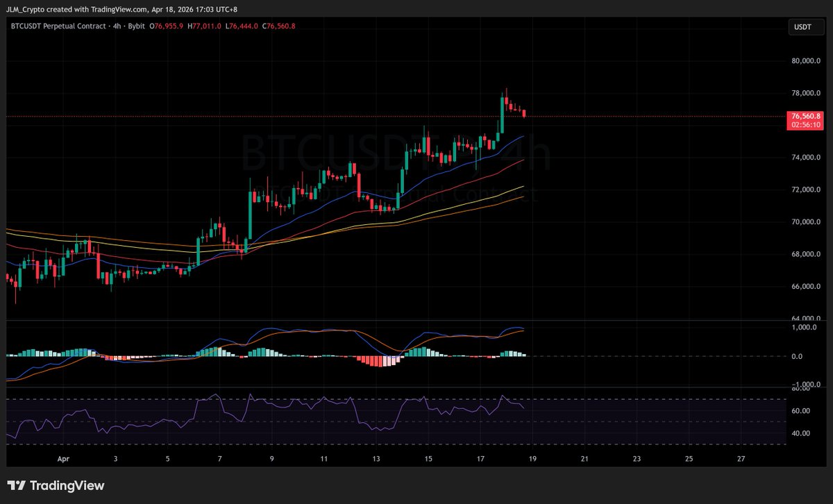Click the 27 date label on time axis
The width and height of the screenshot is (833, 504).
741,459
